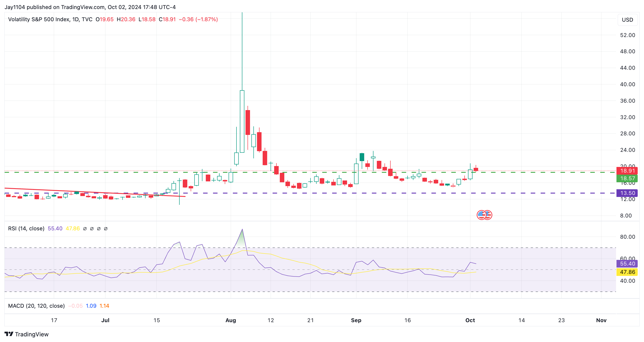Viewport: 644px width, 342px height.
Task: Click the low value L18.58
Action: tap(147, 19)
